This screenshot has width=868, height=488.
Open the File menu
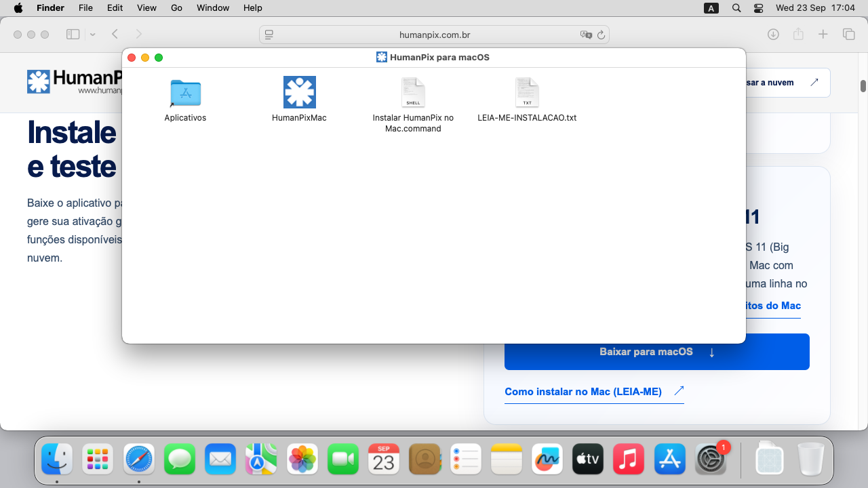85,8
